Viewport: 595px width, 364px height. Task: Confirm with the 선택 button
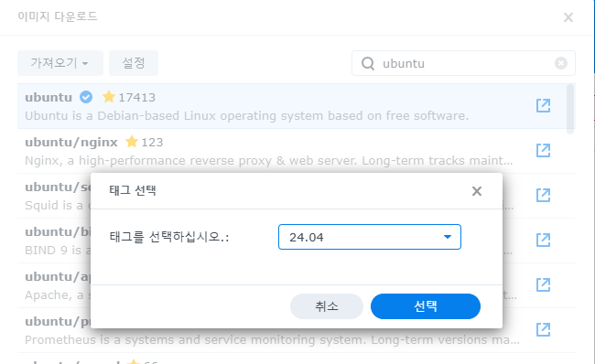426,306
